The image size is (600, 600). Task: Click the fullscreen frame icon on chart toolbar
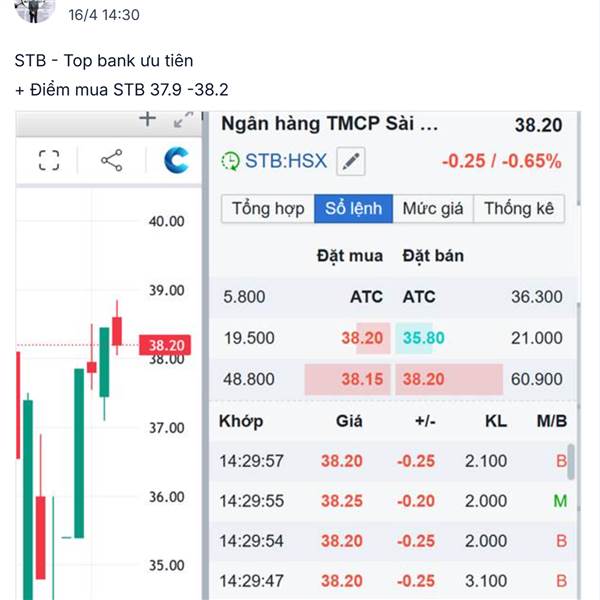click(x=49, y=160)
